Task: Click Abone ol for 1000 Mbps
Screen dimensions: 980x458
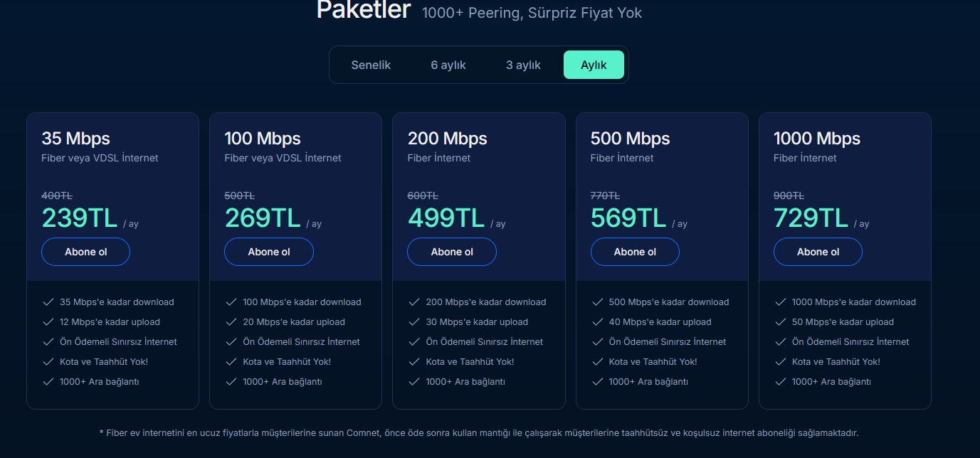Action: click(x=818, y=252)
